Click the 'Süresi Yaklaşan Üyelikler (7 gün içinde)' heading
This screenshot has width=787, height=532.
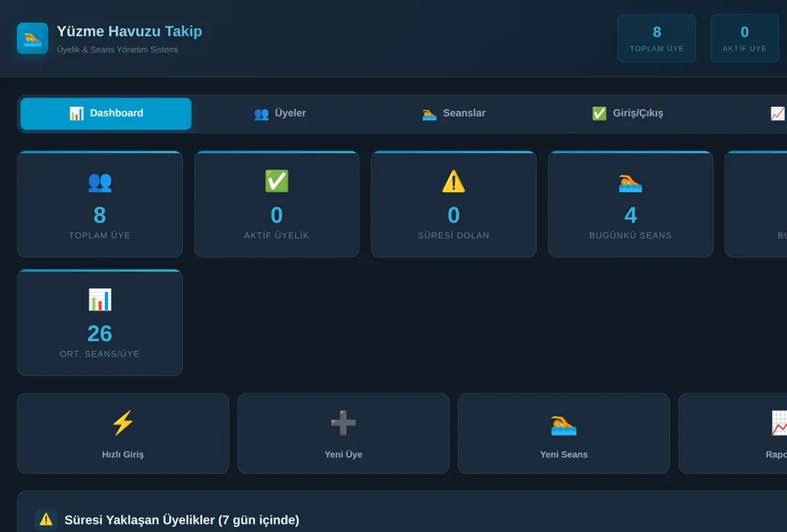182,520
